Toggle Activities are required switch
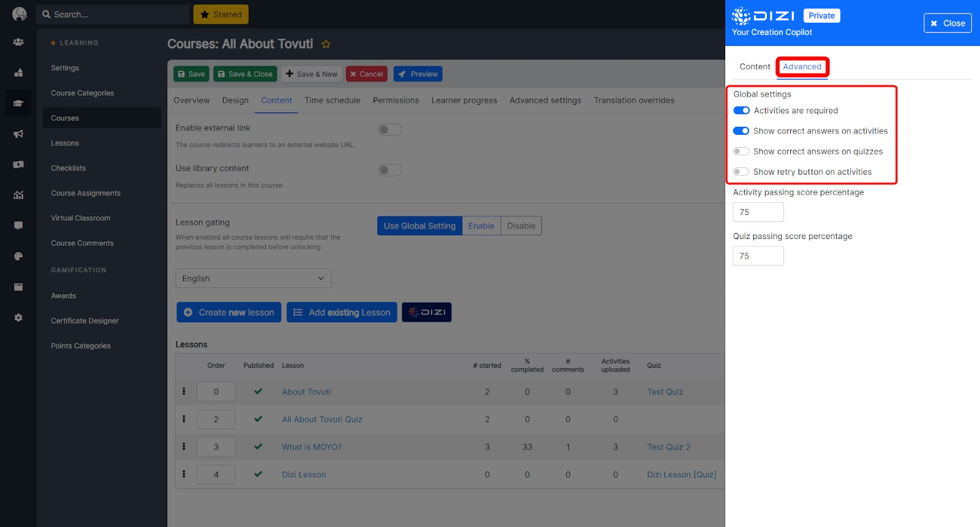This screenshot has width=980, height=527. point(741,110)
